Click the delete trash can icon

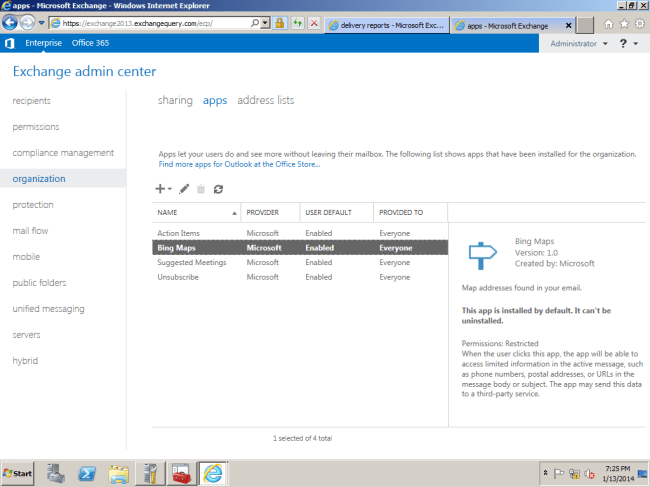pyautogui.click(x=201, y=188)
